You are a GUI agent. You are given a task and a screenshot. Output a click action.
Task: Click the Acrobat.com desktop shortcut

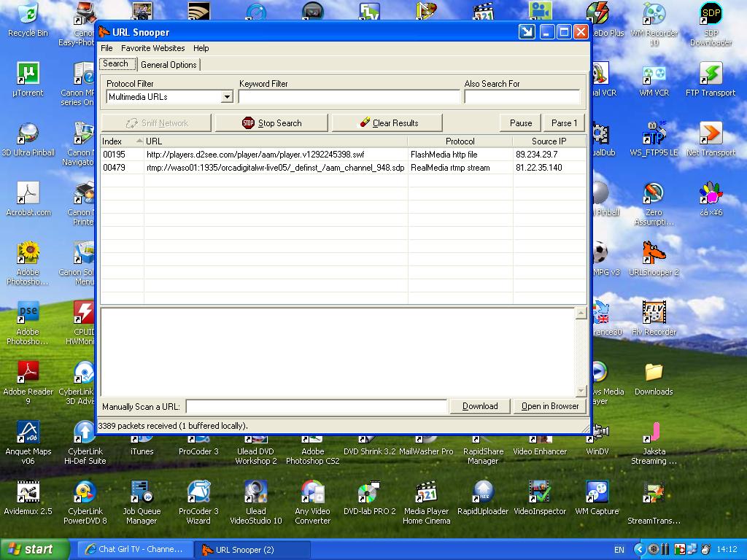point(28,199)
